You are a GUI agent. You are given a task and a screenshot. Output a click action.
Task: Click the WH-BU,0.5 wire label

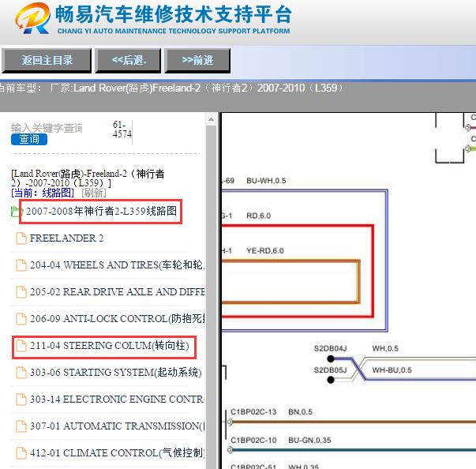click(x=392, y=370)
